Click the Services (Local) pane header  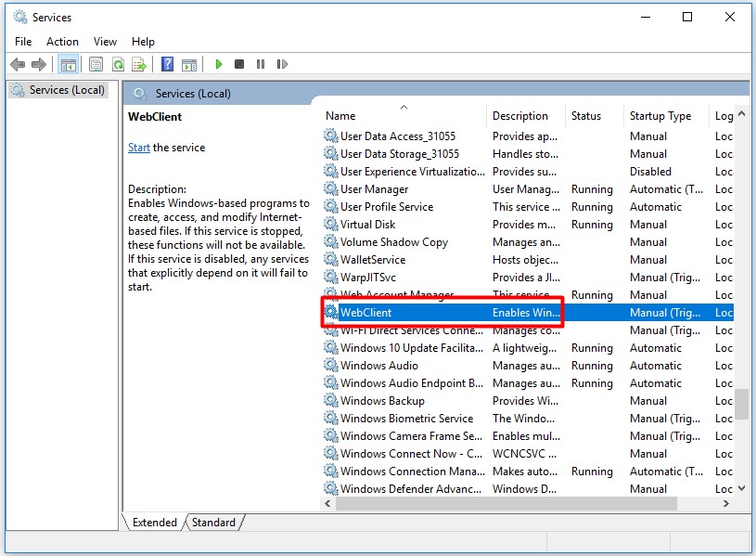[193, 94]
